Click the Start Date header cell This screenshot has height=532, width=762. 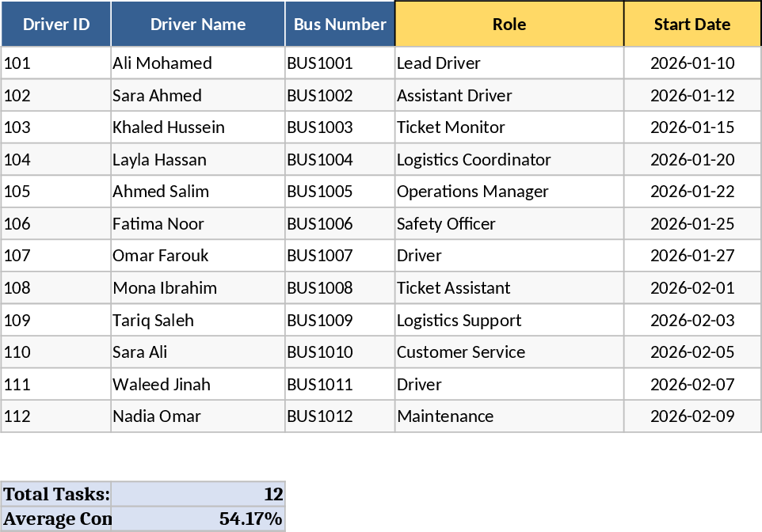tap(692, 24)
